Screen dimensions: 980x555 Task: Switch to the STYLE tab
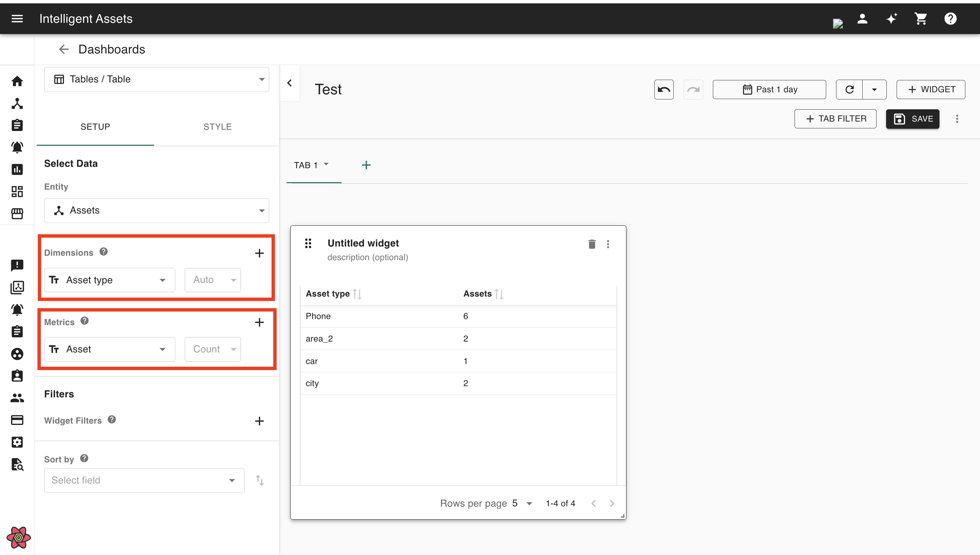pyautogui.click(x=217, y=127)
